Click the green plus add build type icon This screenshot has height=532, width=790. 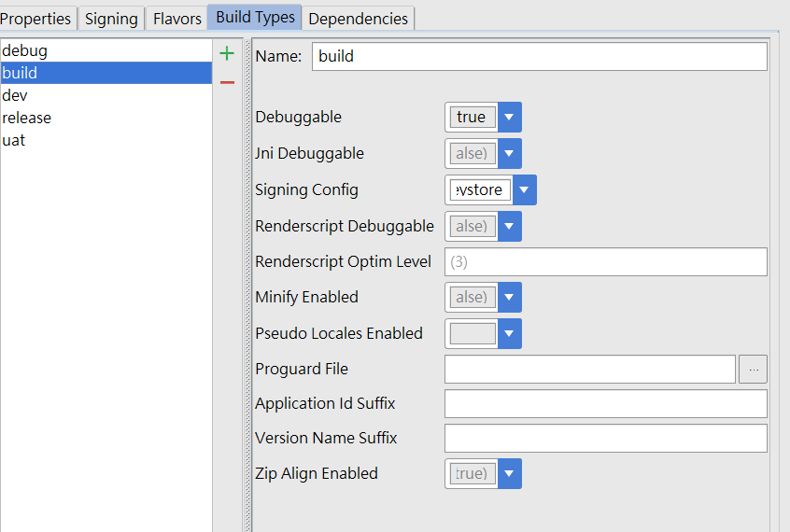[x=227, y=54]
